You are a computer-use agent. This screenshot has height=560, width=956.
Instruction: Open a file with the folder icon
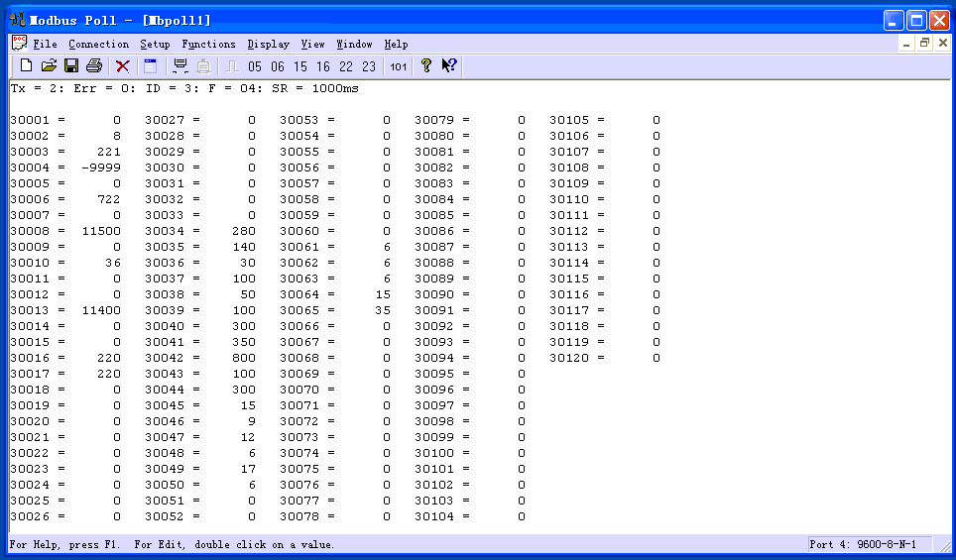click(49, 66)
